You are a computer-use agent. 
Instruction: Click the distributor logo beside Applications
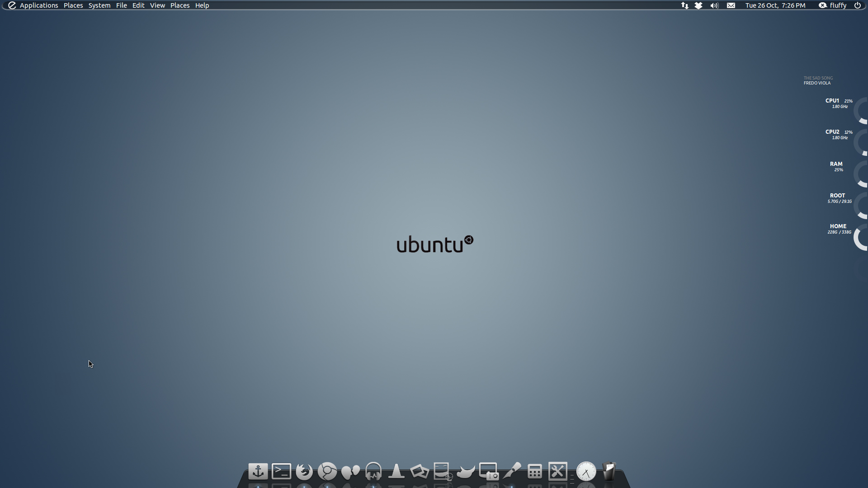pyautogui.click(x=12, y=5)
